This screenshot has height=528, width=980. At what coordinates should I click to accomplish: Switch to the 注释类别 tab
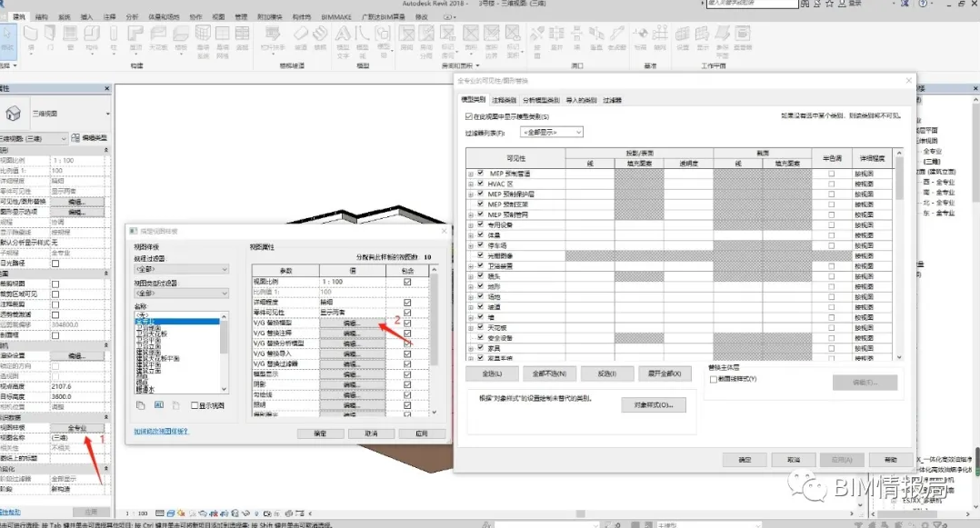coord(505,100)
